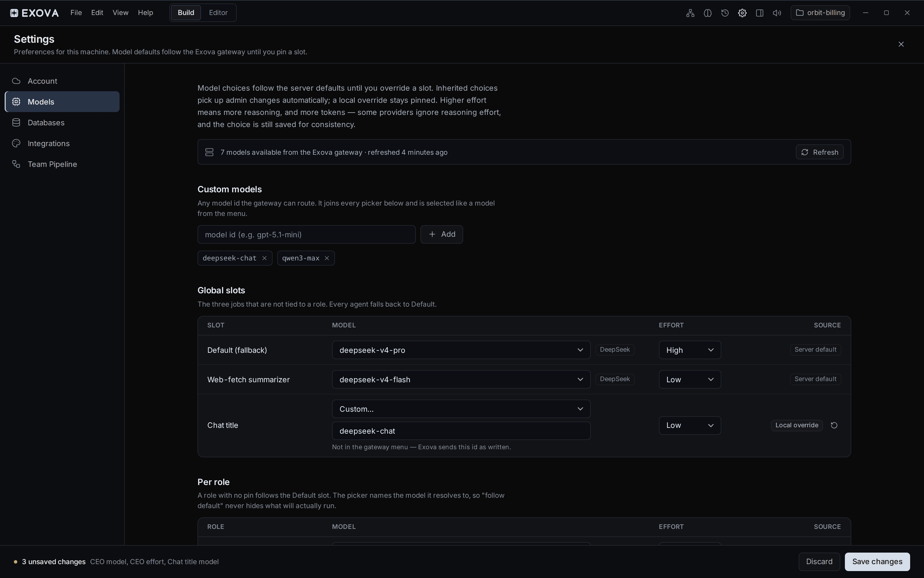The image size is (924, 578).
Task: Click Server default badge in Default fallback row
Action: click(x=815, y=349)
